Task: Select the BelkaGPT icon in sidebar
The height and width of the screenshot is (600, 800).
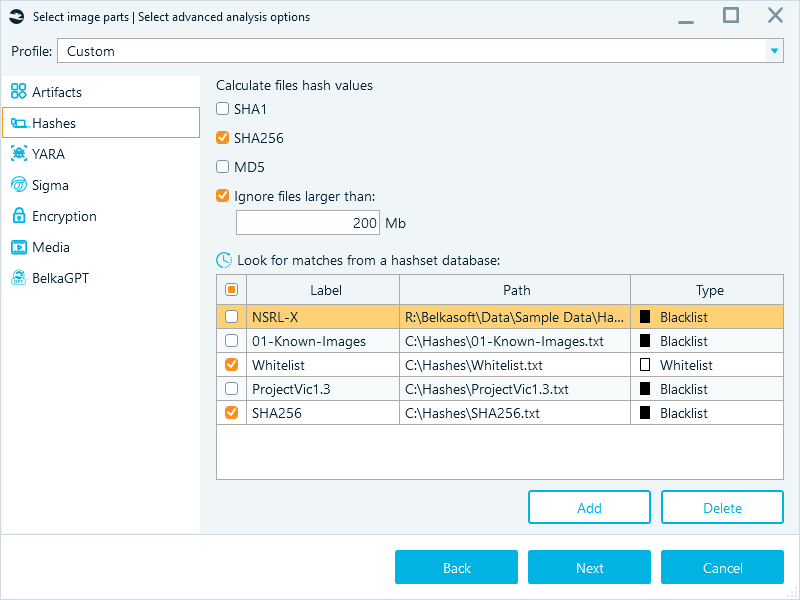Action: [x=18, y=278]
